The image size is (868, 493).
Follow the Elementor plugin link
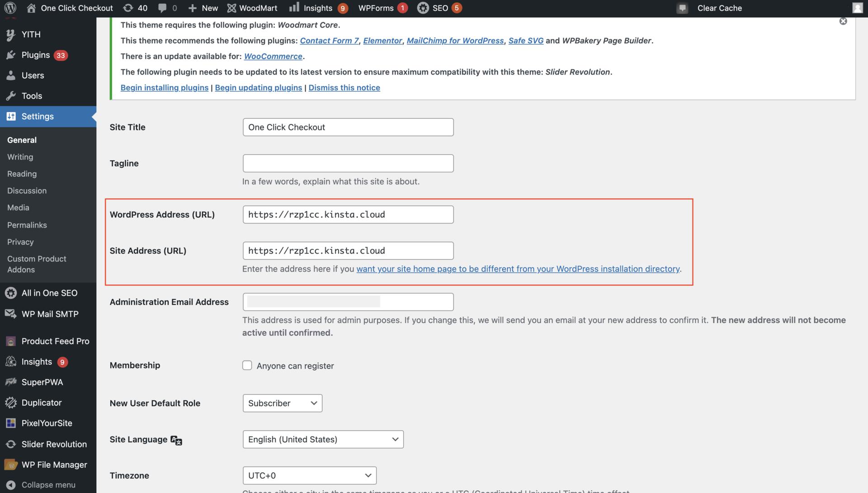(x=382, y=41)
